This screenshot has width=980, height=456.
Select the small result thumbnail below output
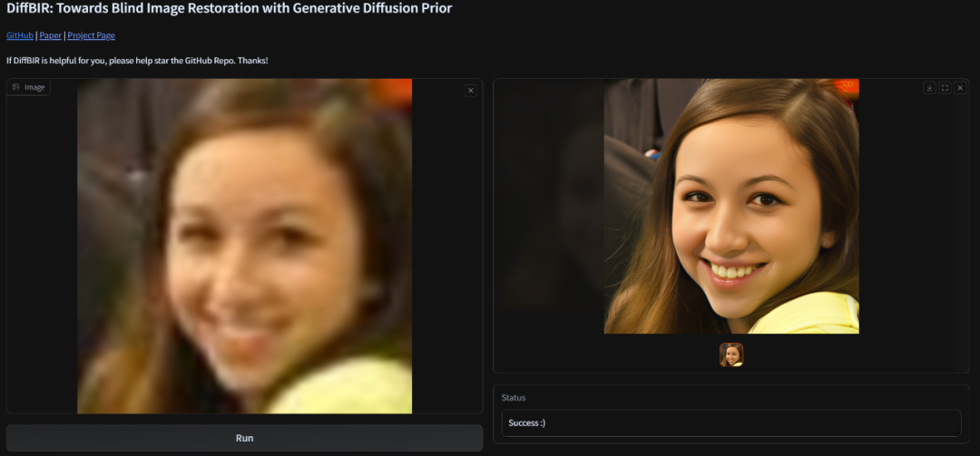tap(731, 354)
